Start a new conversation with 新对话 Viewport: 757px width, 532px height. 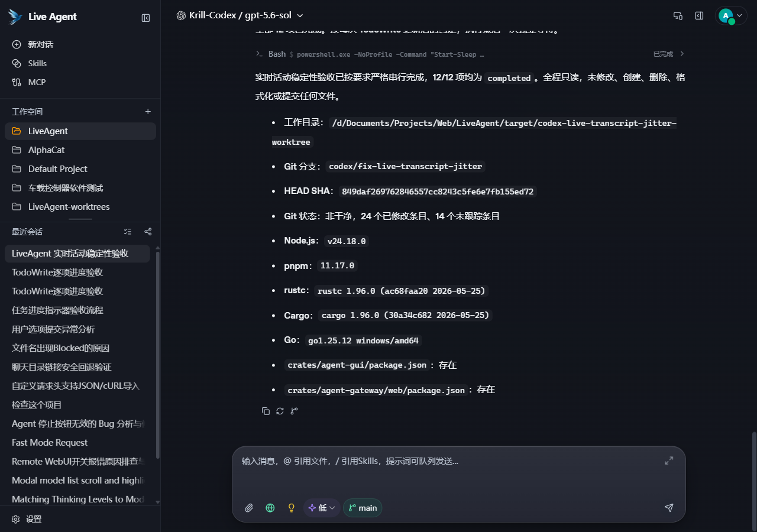point(80,44)
